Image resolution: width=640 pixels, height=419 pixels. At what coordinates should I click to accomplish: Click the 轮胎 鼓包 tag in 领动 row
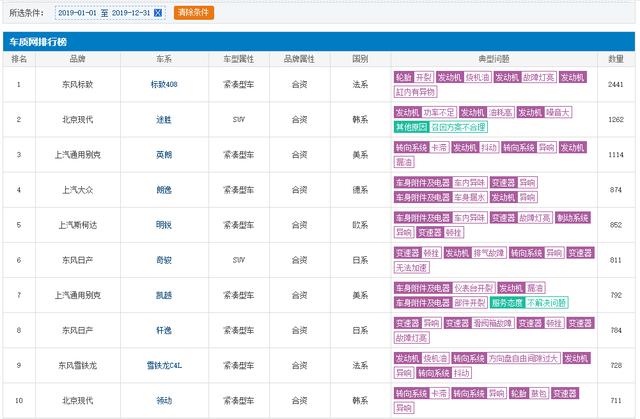click(x=529, y=393)
